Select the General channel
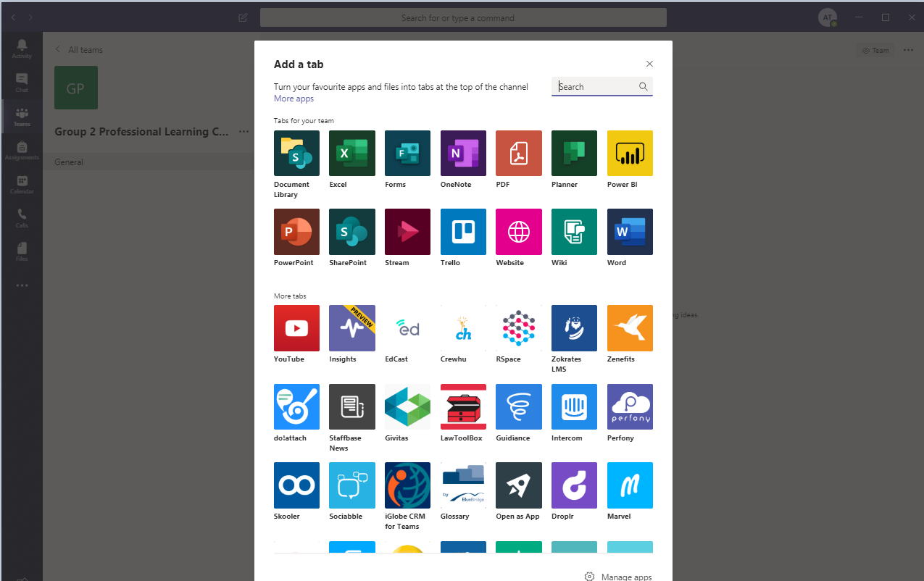The width and height of the screenshot is (924, 581). [149, 162]
